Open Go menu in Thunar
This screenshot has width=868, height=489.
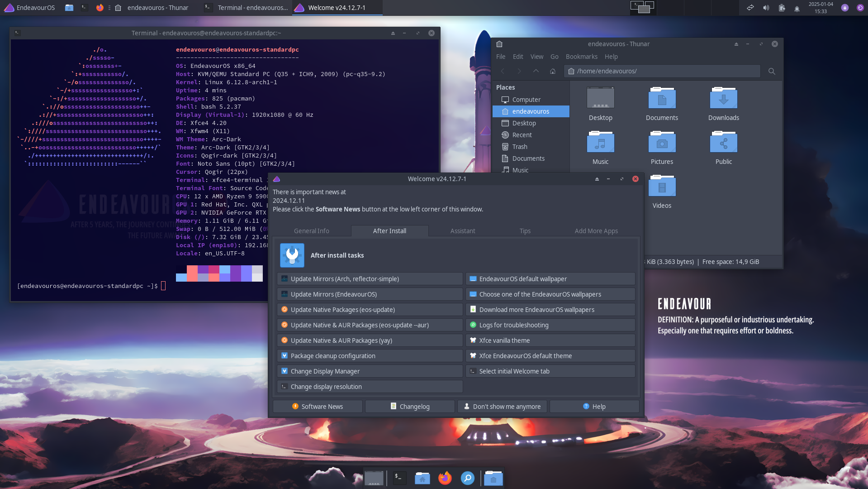tap(555, 57)
